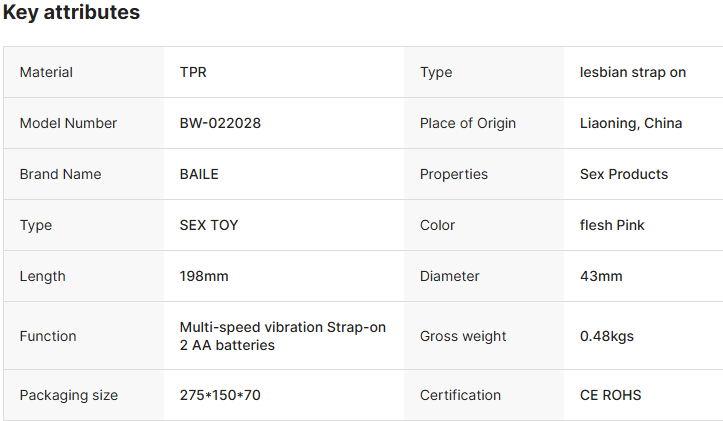Click the 43mm diameter value
This screenshot has height=421, width=723.
click(x=601, y=276)
